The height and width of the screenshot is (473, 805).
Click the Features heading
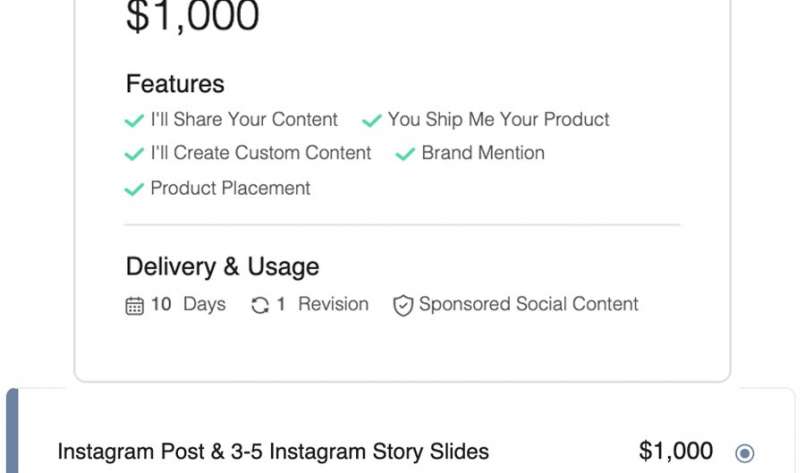[x=175, y=84]
